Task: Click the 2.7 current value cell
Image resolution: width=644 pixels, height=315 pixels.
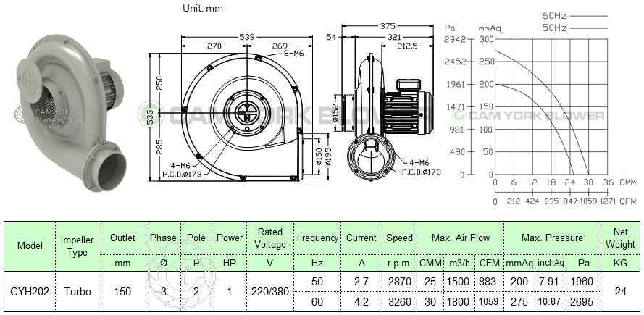Action: 361,282
